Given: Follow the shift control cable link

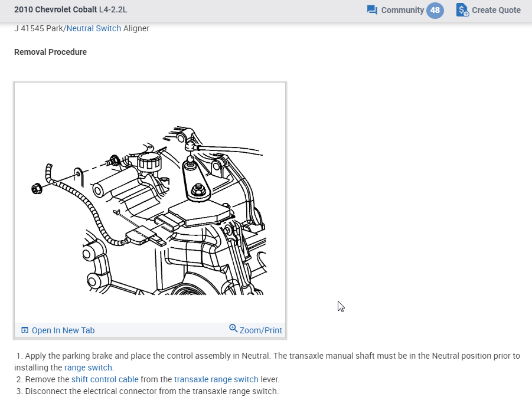Looking at the screenshot, I should point(105,379).
